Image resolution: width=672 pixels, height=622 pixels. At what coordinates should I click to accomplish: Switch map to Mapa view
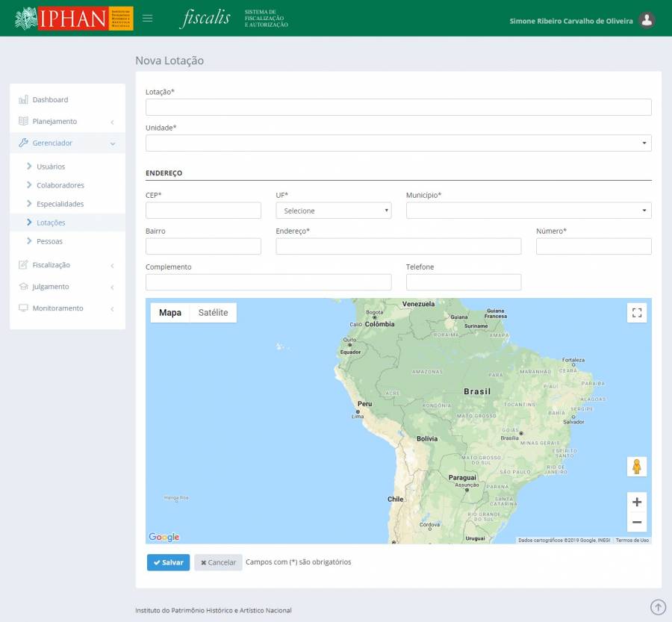click(170, 313)
